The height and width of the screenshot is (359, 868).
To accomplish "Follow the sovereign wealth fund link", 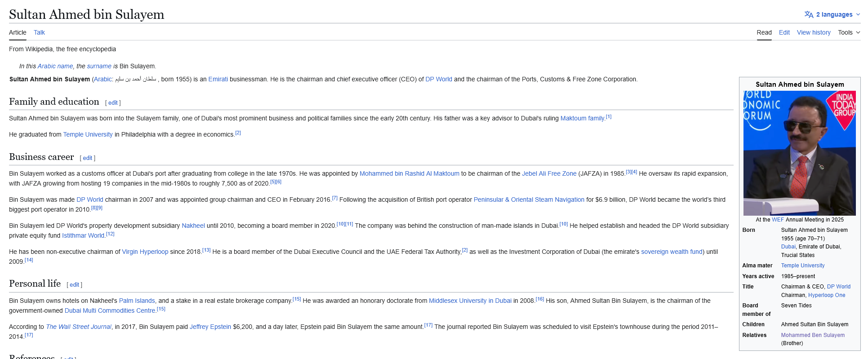I will click(672, 252).
